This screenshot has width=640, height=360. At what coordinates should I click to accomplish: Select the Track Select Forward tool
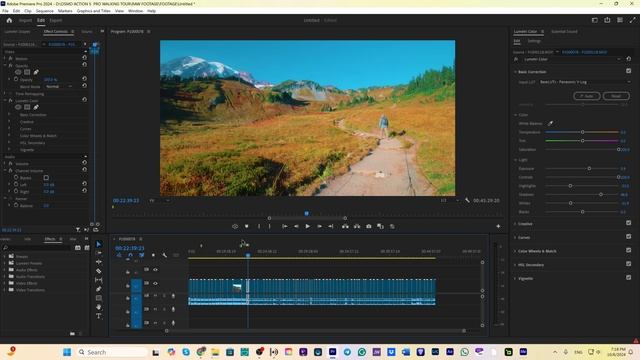click(99, 253)
